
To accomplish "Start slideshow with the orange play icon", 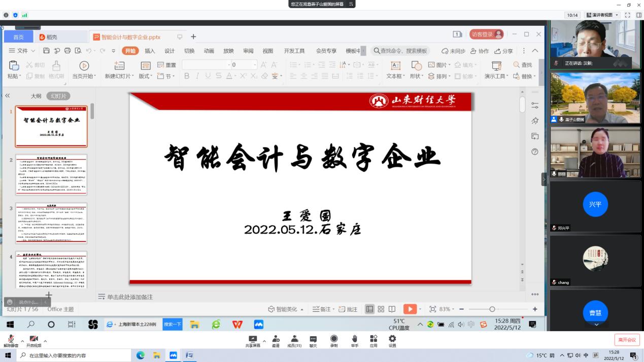I will coord(410,308).
